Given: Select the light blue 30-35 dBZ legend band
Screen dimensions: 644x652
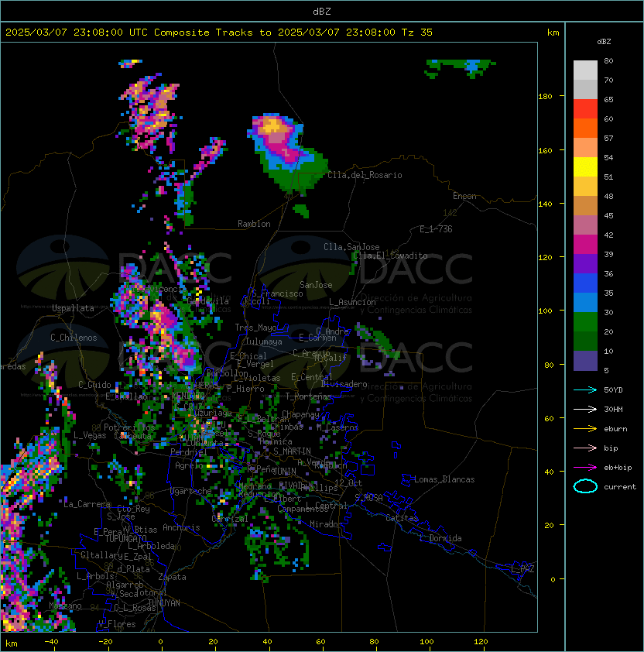Looking at the screenshot, I should coord(585,302).
